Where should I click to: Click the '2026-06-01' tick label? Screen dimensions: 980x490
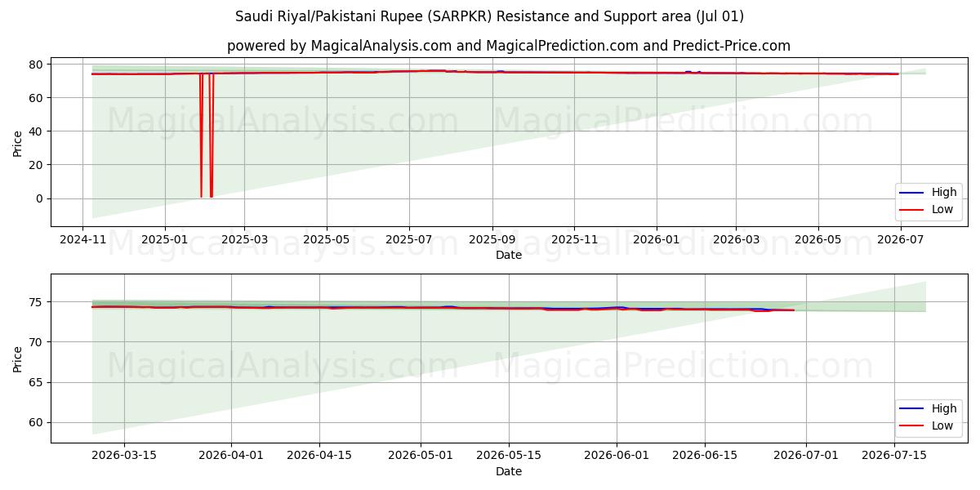coord(617,456)
